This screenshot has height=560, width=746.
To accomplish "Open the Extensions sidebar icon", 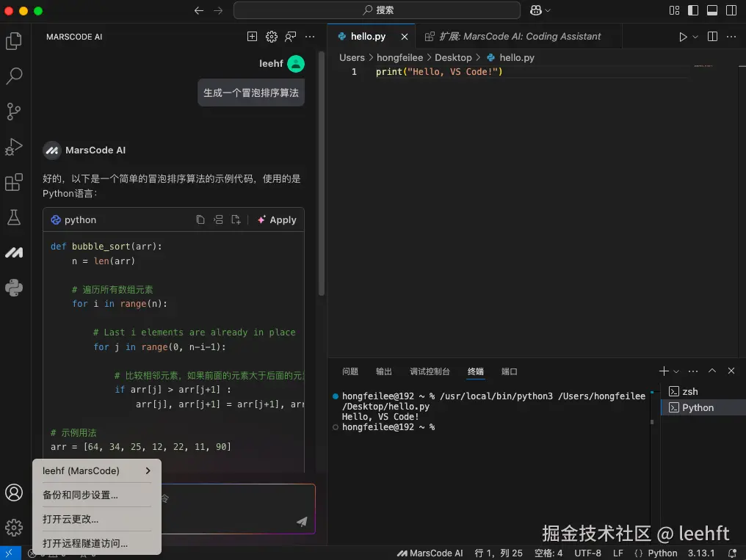I will tap(15, 182).
